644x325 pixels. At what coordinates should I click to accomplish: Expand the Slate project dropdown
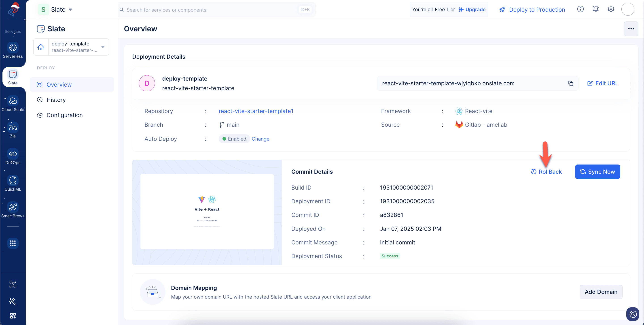(55, 9)
